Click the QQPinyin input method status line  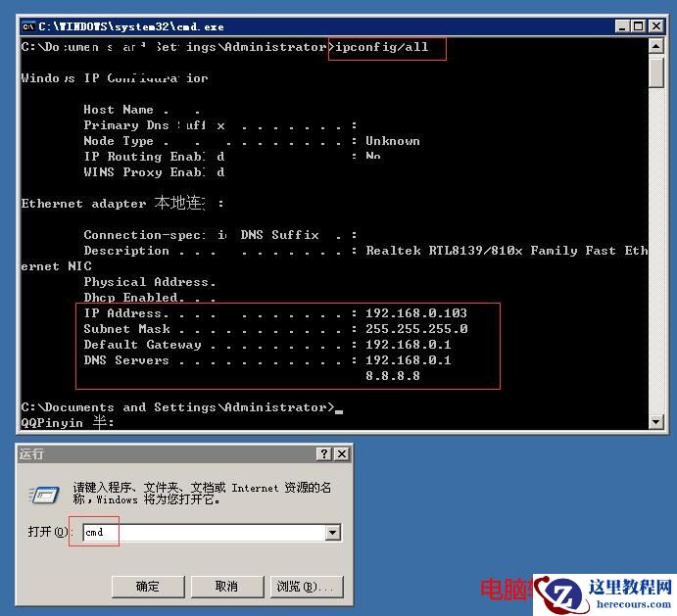point(68,422)
